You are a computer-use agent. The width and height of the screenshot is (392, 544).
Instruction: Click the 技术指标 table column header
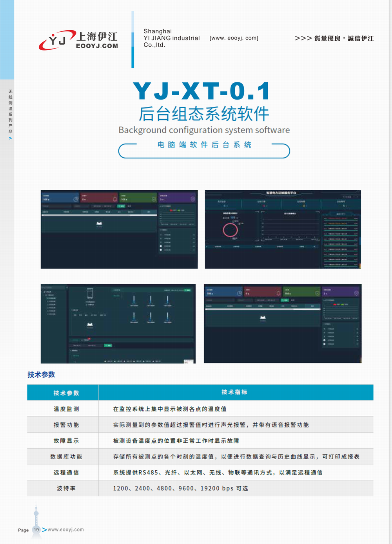point(234,392)
